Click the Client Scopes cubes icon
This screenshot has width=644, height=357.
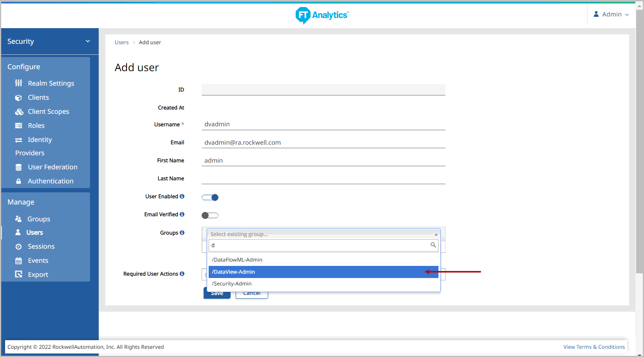19,111
